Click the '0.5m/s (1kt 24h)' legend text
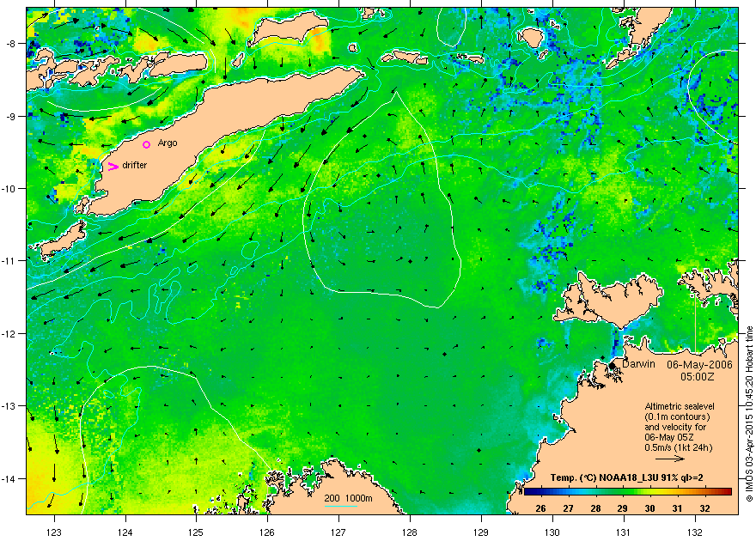The image size is (756, 541). coord(679,447)
